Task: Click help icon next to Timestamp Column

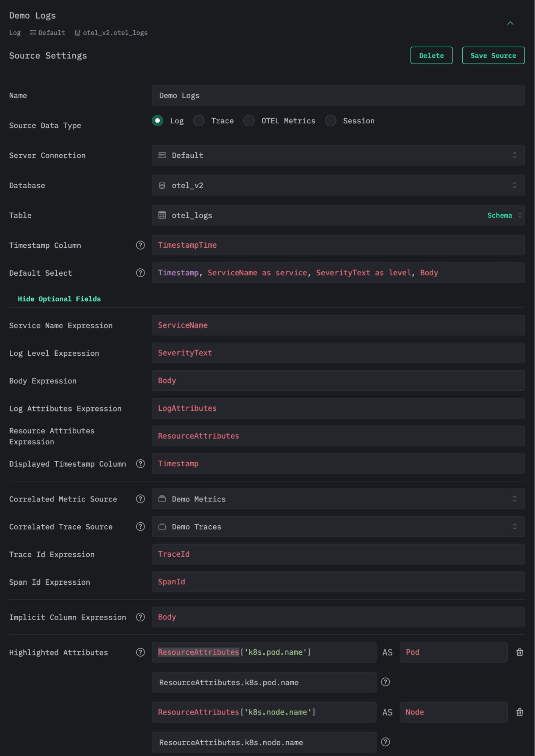Action: (140, 245)
